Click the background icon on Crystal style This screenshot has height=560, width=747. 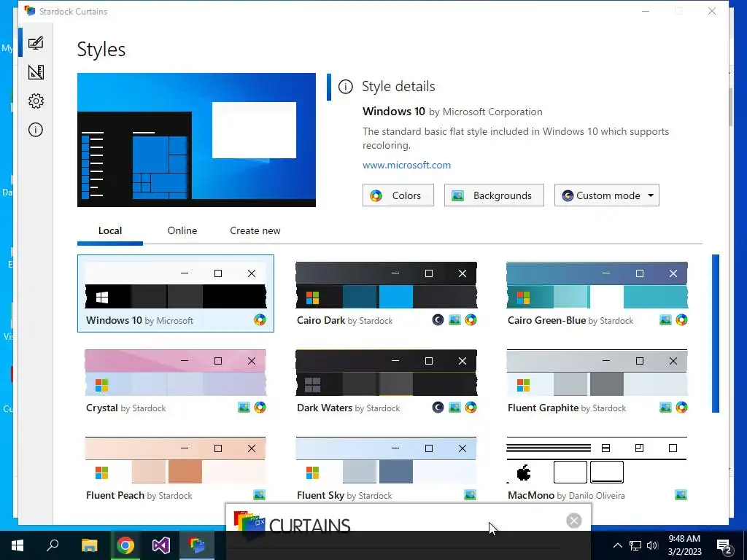pos(244,408)
